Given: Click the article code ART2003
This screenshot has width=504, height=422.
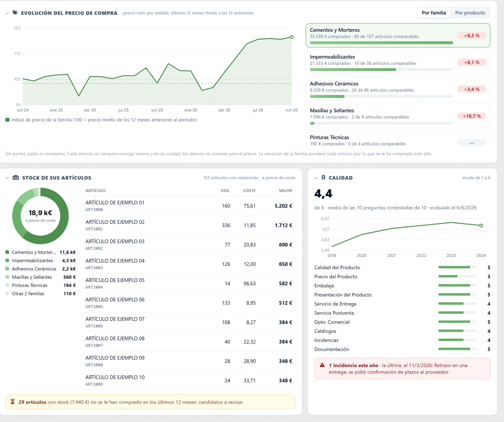Looking at the screenshot, I should coord(94,268).
